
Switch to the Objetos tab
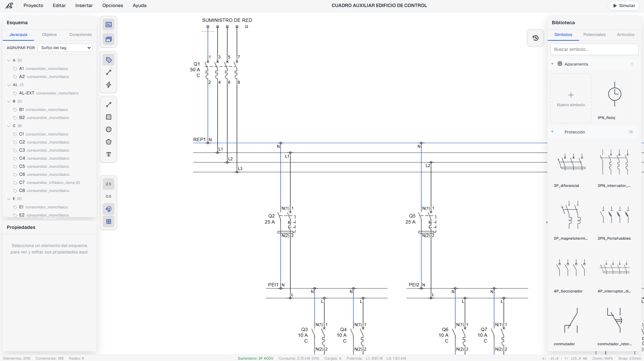pos(49,35)
